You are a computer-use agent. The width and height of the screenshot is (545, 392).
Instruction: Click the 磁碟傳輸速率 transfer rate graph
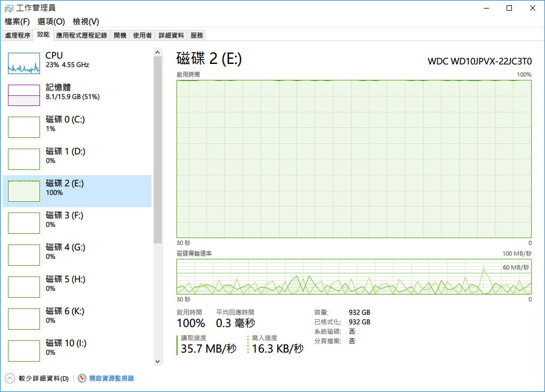point(354,277)
